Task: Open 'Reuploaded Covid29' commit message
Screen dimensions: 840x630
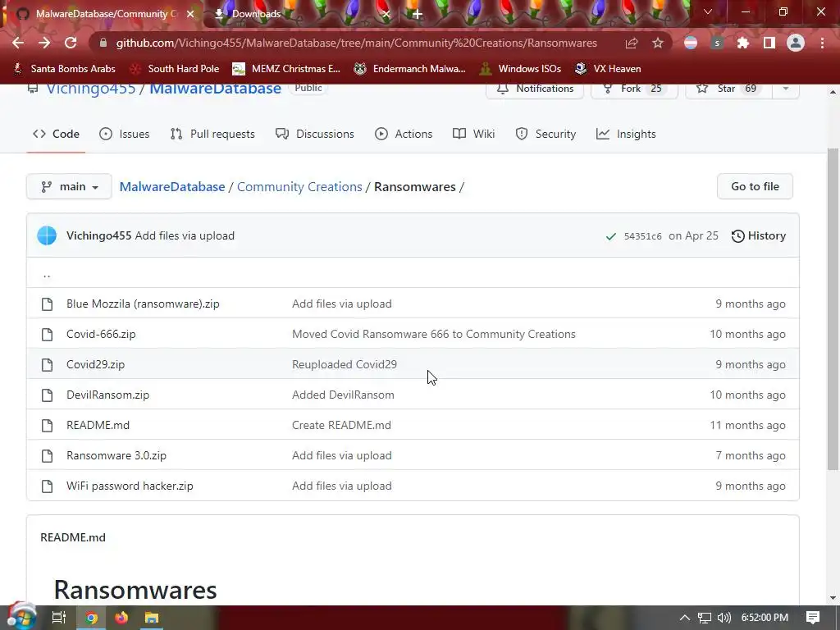Action: point(345,364)
